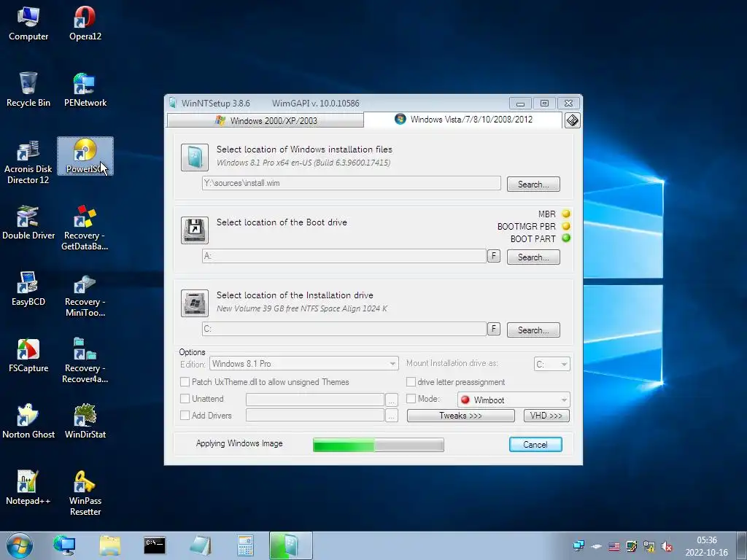Viewport: 747px width, 560px height.
Task: Expand the Edition dropdown Windows 8.1 Pro
Action: coord(304,364)
